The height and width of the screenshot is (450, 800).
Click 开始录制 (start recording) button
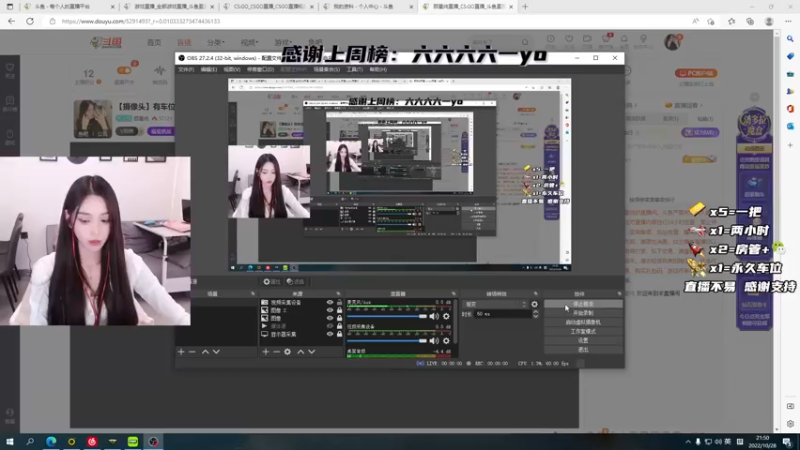(583, 313)
